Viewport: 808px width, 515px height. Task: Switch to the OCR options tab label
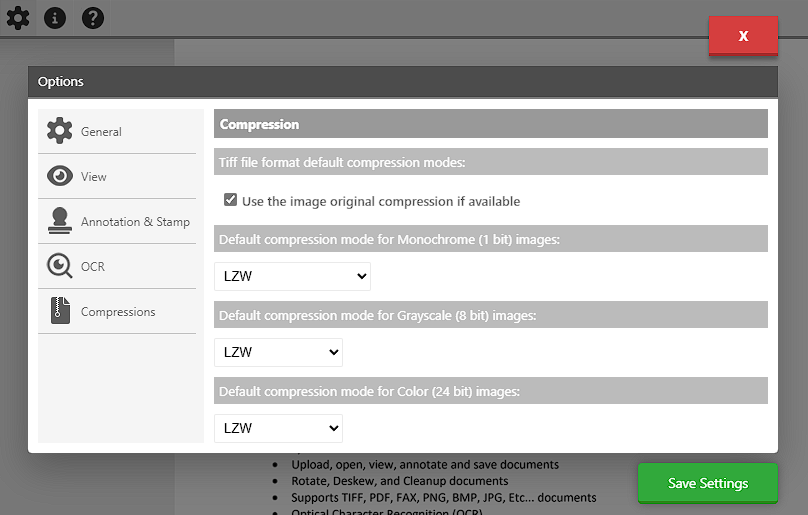(x=93, y=267)
